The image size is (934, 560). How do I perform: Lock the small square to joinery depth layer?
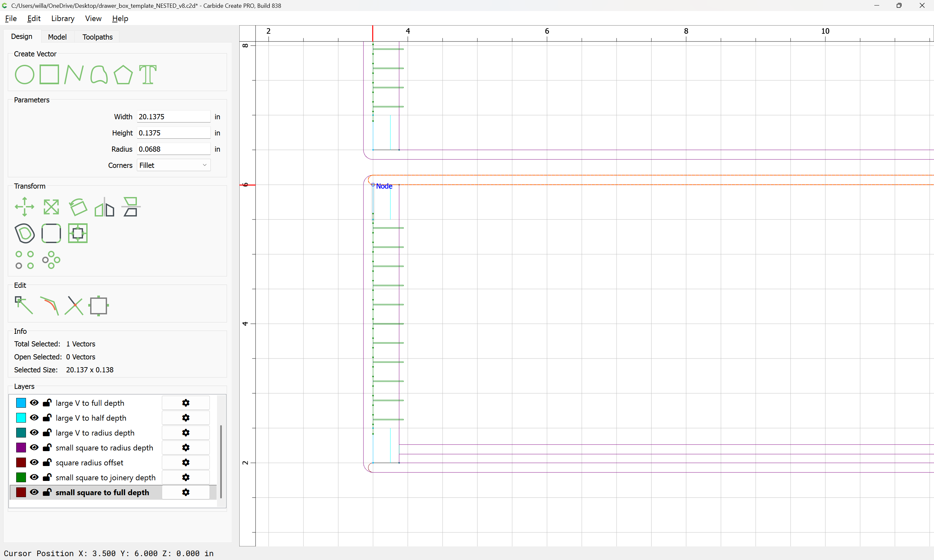tap(47, 477)
